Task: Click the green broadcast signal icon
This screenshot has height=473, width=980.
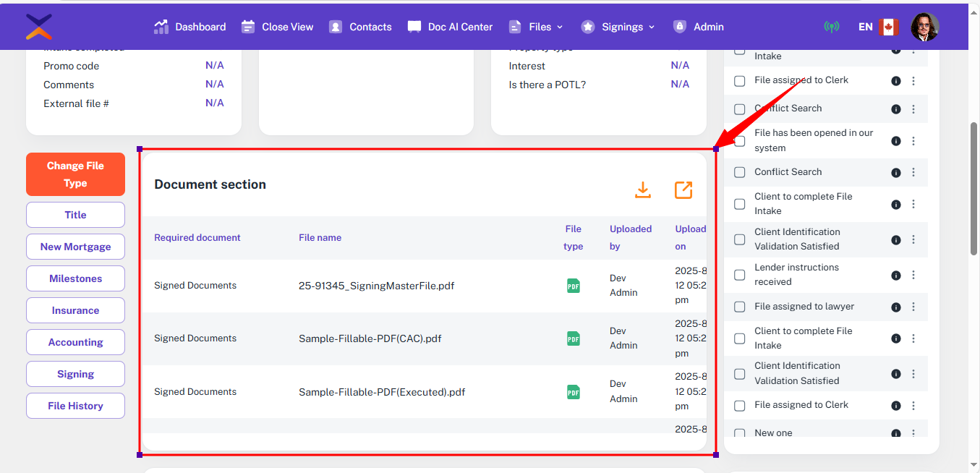Action: 832,27
